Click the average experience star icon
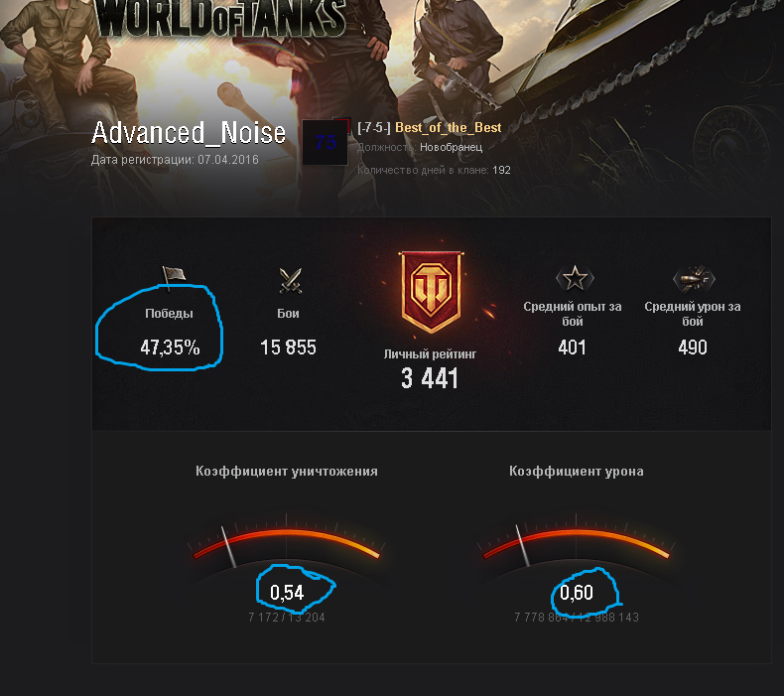The width and height of the screenshot is (784, 696). tap(575, 278)
